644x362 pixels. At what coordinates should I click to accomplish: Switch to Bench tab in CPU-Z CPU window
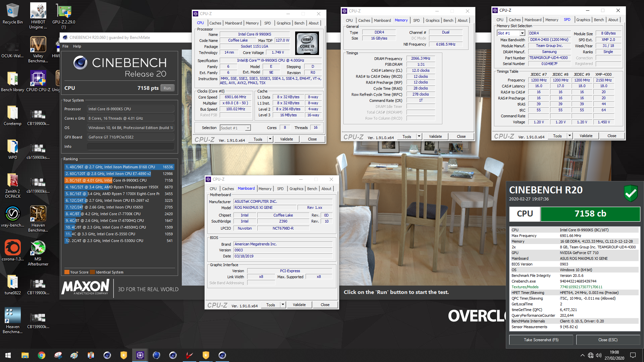click(299, 23)
